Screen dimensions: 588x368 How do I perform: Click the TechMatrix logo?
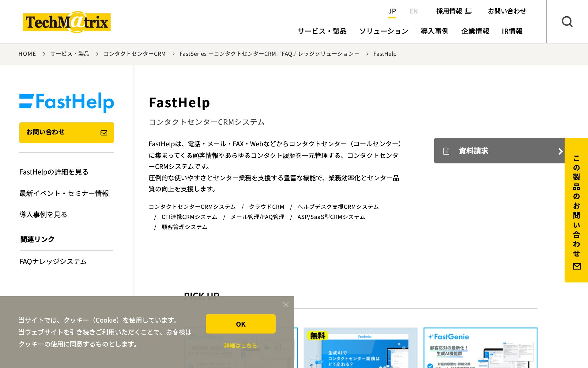(67, 22)
